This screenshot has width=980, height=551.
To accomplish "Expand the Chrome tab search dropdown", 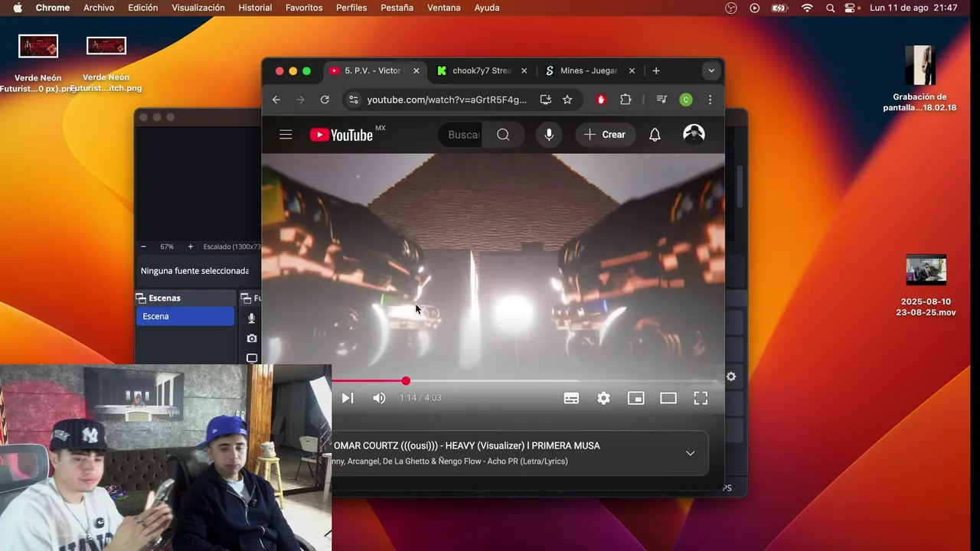I will [711, 70].
